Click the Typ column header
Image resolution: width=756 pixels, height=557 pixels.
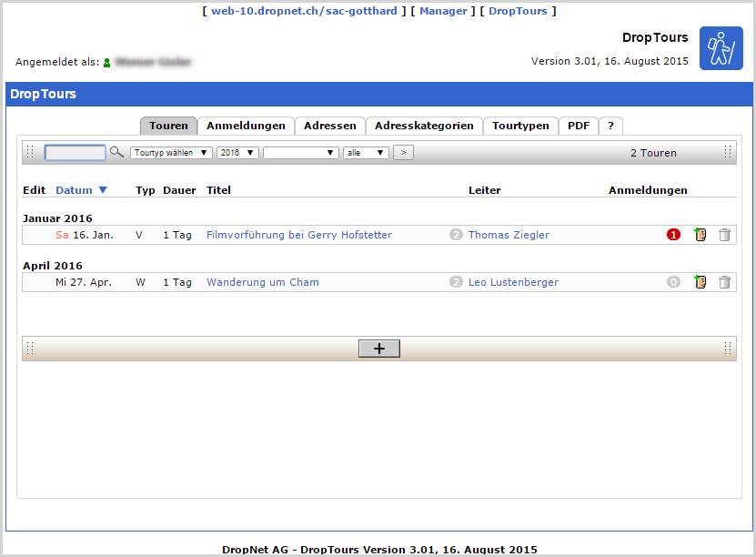point(146,190)
